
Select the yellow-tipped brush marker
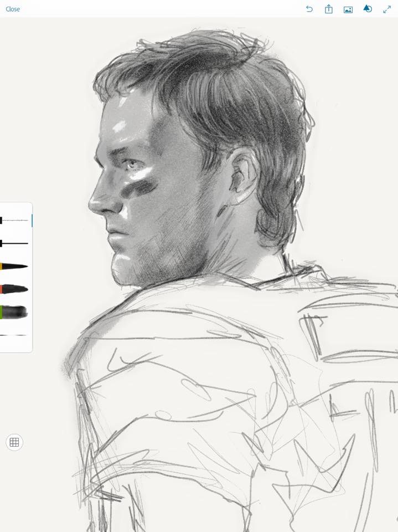point(14,267)
